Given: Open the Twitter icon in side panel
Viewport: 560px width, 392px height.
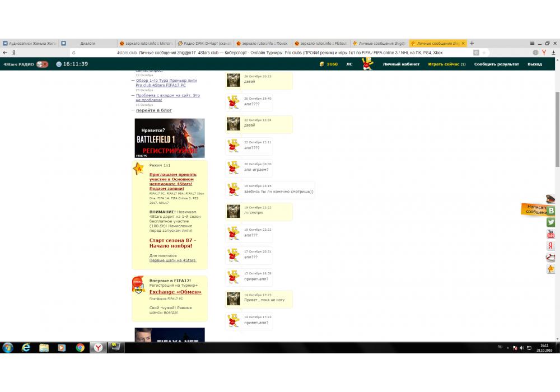Looking at the screenshot, I should [551, 222].
